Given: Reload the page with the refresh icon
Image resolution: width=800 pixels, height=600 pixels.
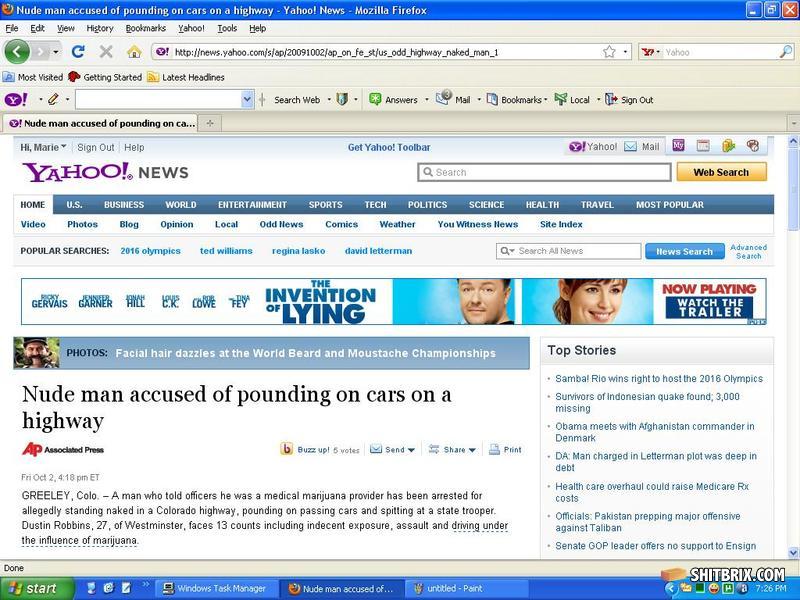Looking at the screenshot, I should [78, 52].
